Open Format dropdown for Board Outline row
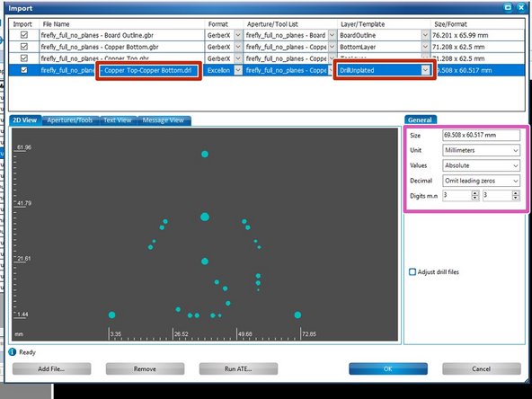The height and width of the screenshot is (399, 532). tap(238, 35)
